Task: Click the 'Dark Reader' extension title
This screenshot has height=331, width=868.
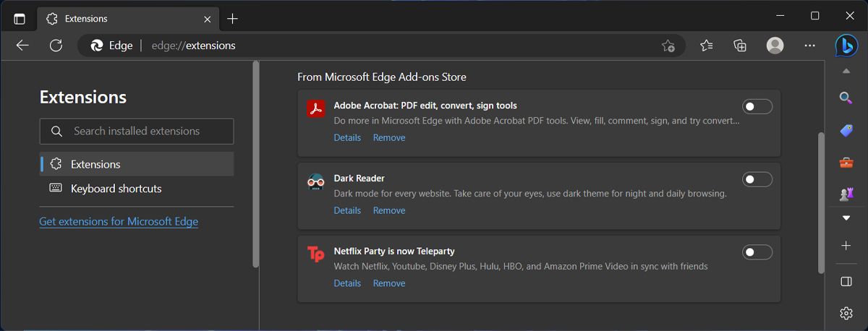Action: [x=359, y=178]
